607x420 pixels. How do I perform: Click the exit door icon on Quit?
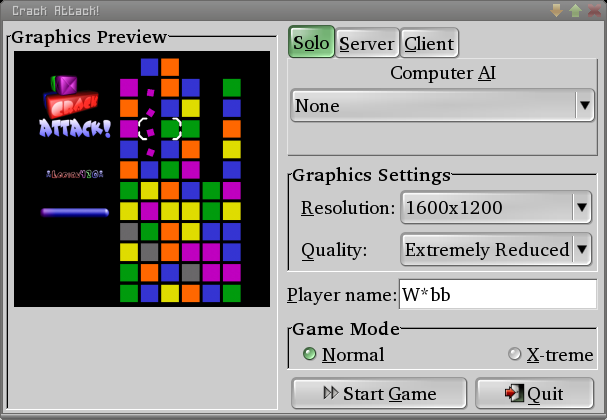[x=514, y=393]
